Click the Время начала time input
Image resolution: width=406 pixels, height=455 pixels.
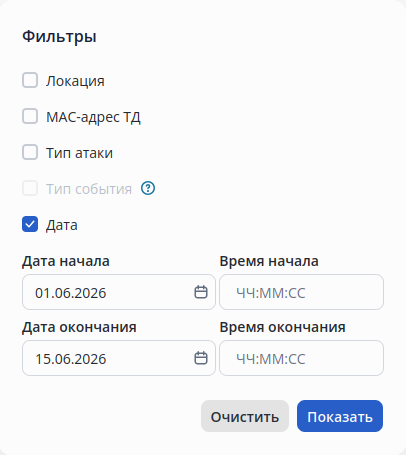302,292
